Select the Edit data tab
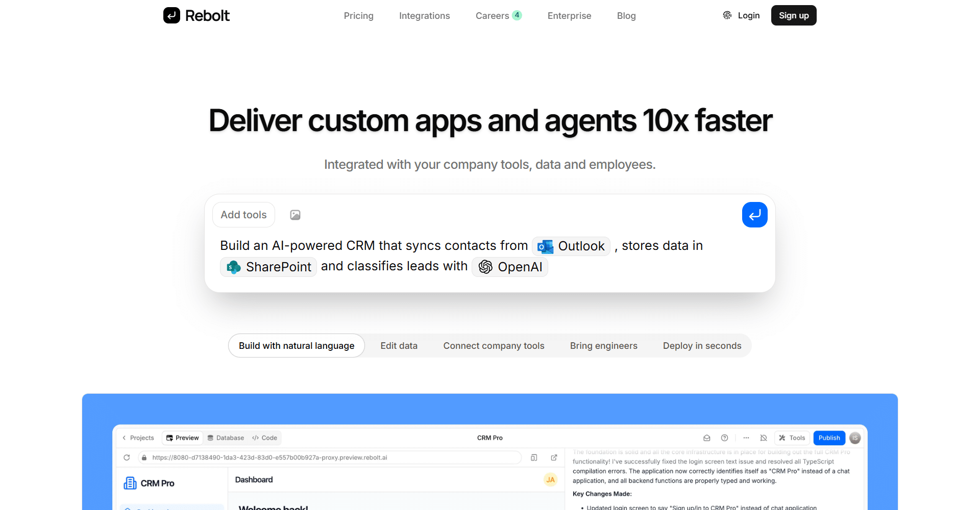 click(399, 346)
